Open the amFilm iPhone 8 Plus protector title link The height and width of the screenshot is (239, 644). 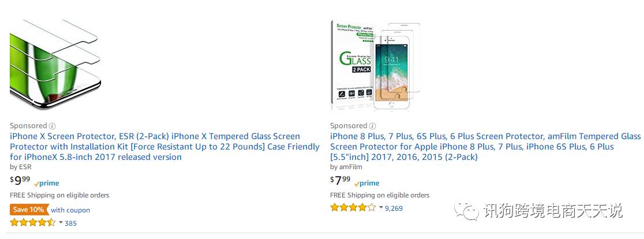[485, 147]
